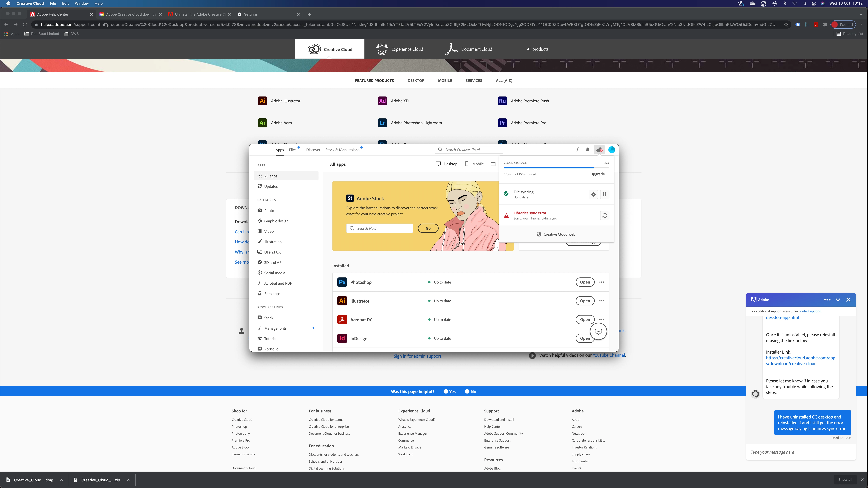This screenshot has width=868, height=488.
Task: Click the cloud sync status icon
Action: coord(599,150)
